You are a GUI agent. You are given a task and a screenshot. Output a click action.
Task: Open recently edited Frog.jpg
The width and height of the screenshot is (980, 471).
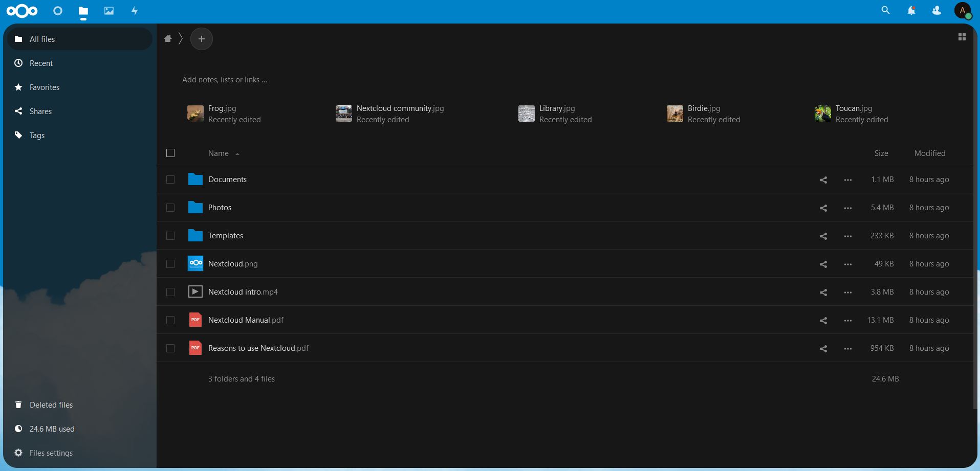[224, 114]
